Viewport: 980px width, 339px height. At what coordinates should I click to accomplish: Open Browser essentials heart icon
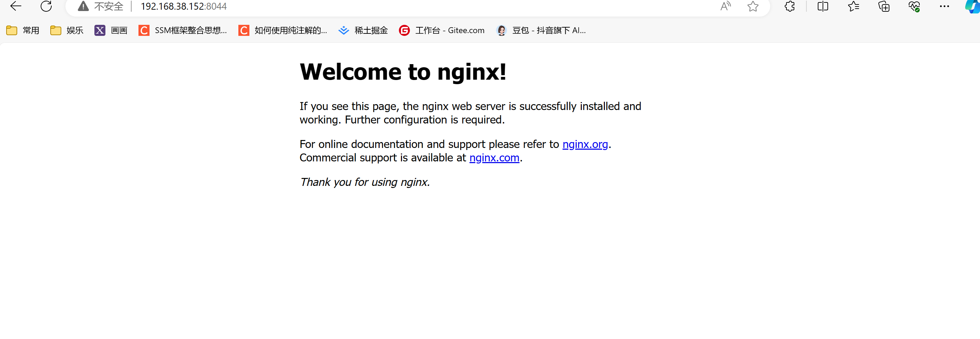pos(914,7)
